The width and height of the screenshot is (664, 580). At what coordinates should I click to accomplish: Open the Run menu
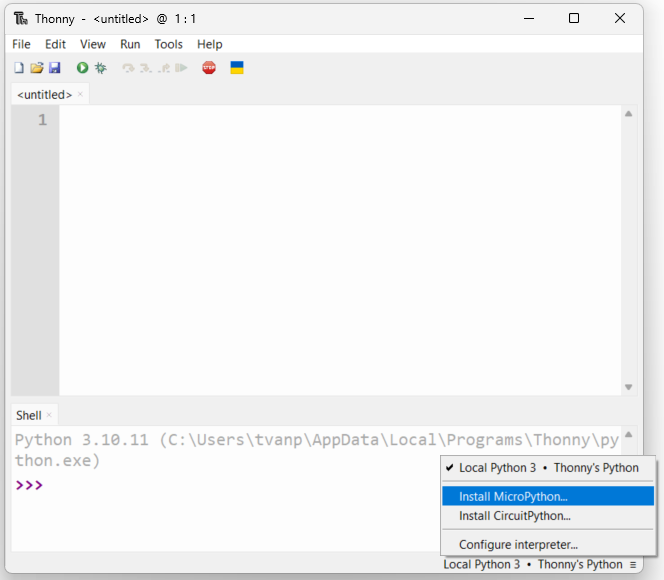click(130, 44)
